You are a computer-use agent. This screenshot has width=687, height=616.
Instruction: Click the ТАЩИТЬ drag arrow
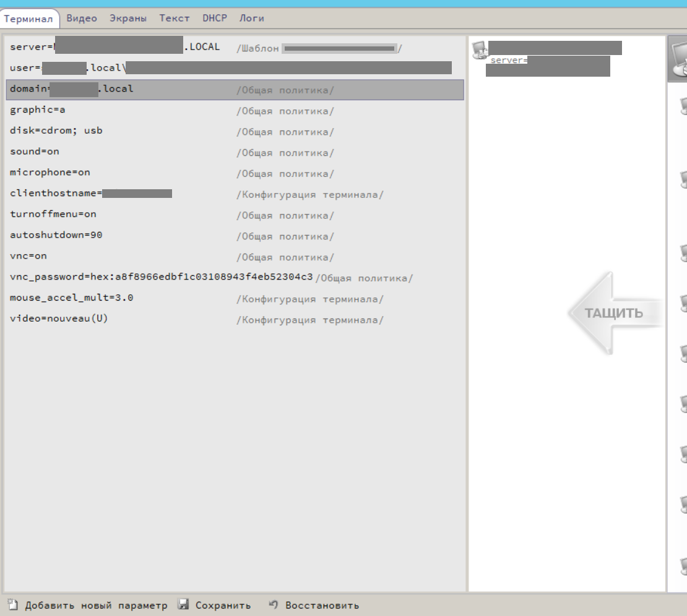(x=613, y=313)
